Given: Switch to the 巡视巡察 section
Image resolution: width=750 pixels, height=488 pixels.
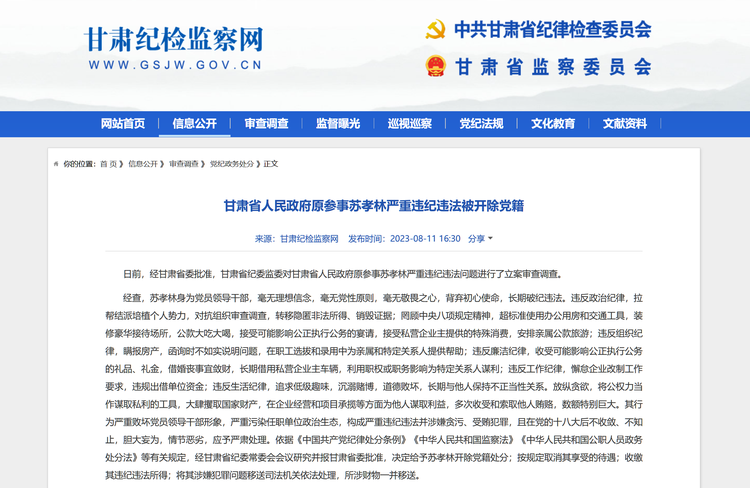Looking at the screenshot, I should tap(409, 124).
